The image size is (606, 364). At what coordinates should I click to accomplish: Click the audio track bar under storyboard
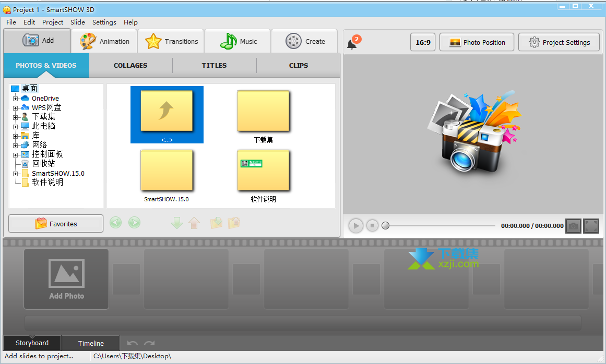pyautogui.click(x=303, y=323)
